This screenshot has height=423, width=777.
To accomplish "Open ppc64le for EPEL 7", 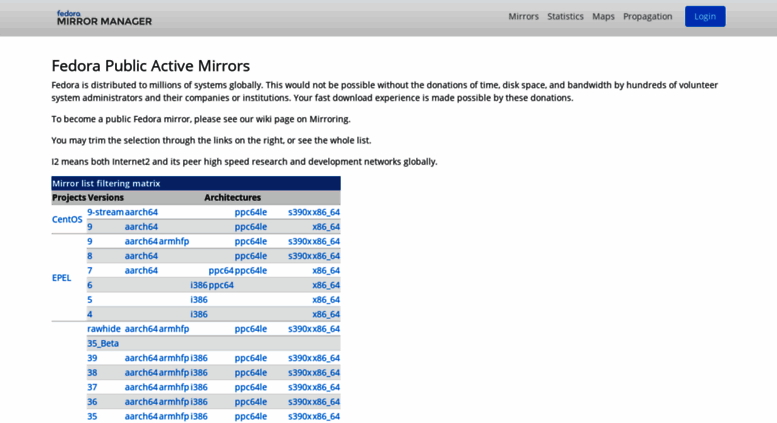I will tap(251, 270).
